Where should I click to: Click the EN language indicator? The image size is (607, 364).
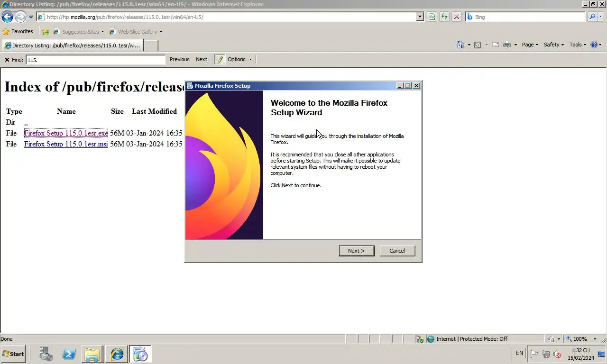click(x=519, y=353)
